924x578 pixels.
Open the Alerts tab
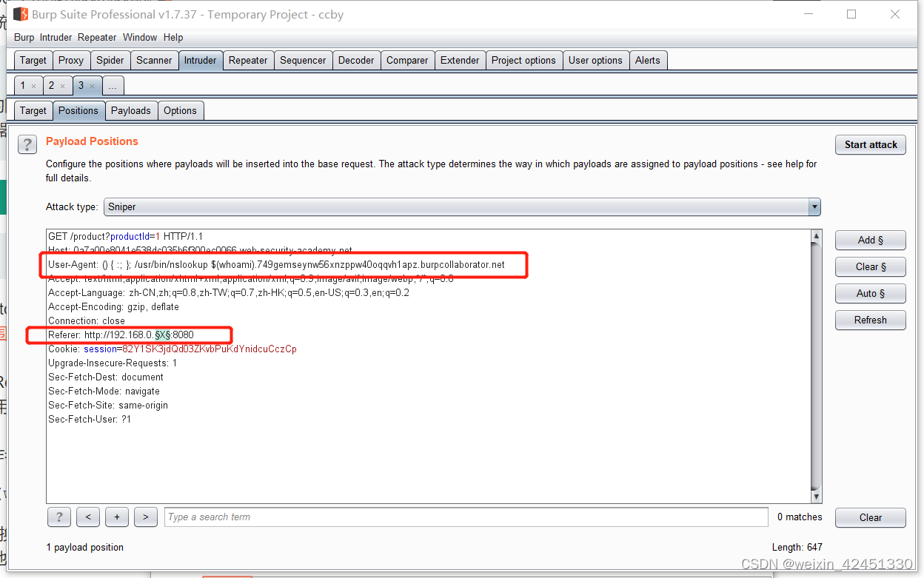coord(648,61)
